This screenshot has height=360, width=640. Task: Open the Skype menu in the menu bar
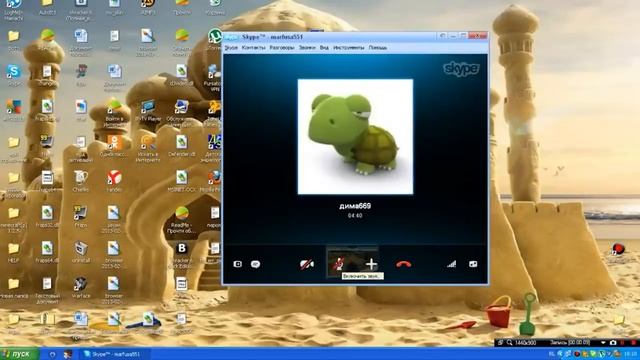[231, 48]
